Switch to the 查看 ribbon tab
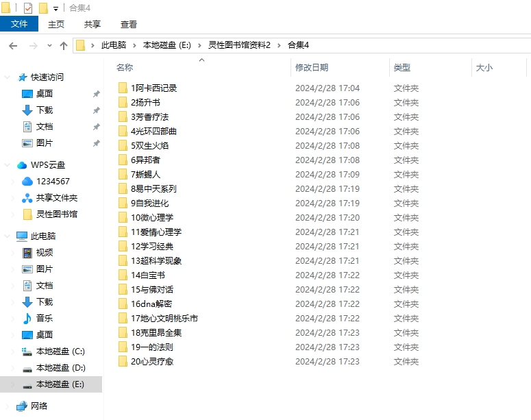The height and width of the screenshot is (420, 531). coord(129,24)
